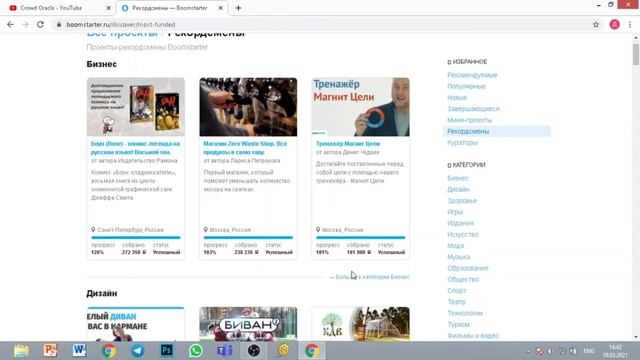640x360 pixels.
Task: Select the Рекордсмены — Boomstarter tab
Action: click(x=171, y=8)
